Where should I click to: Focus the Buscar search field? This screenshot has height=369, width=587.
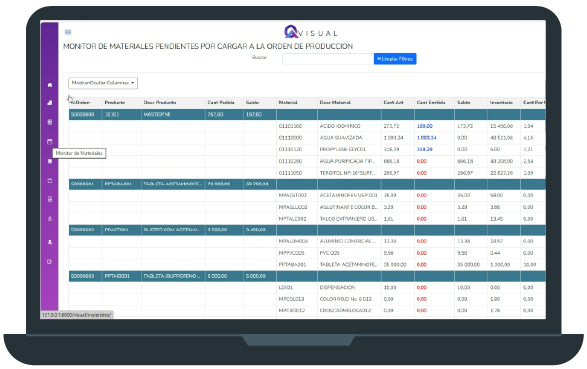[x=328, y=59]
